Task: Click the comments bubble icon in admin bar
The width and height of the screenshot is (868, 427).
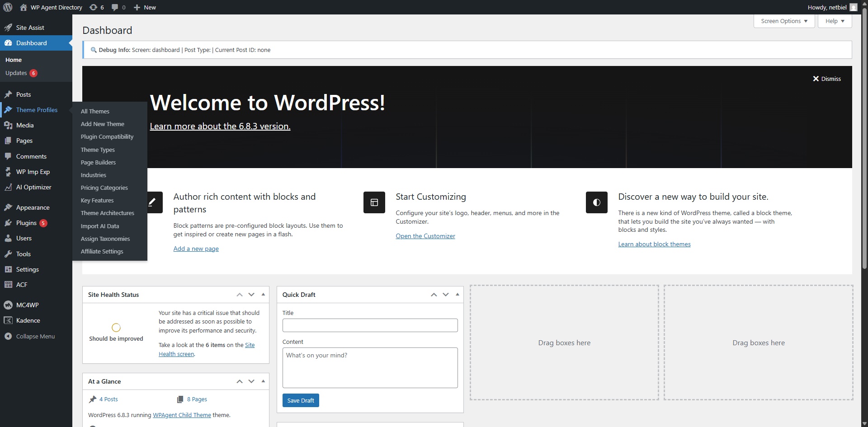Action: (x=115, y=7)
